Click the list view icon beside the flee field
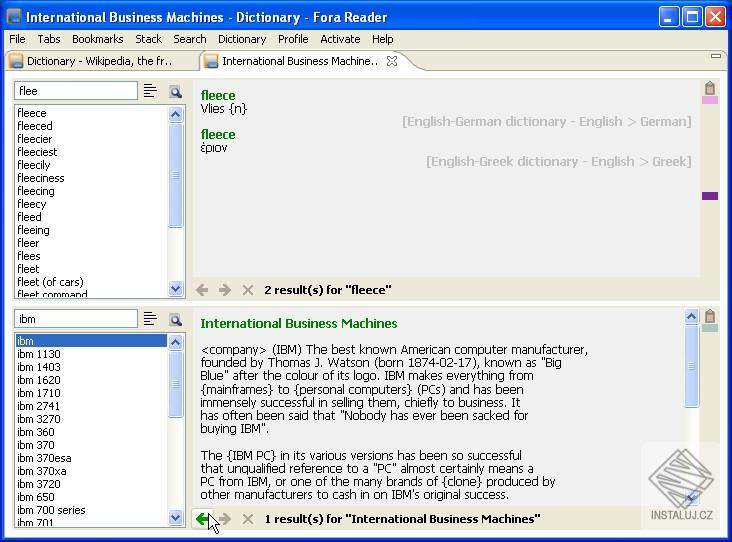 [x=150, y=91]
